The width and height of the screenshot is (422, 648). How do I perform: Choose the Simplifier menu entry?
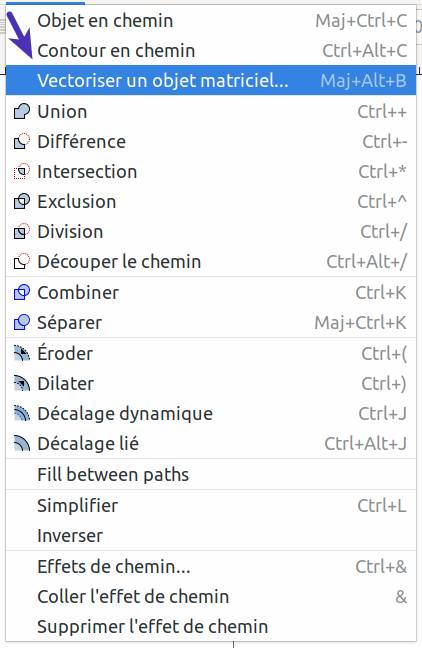point(211,505)
